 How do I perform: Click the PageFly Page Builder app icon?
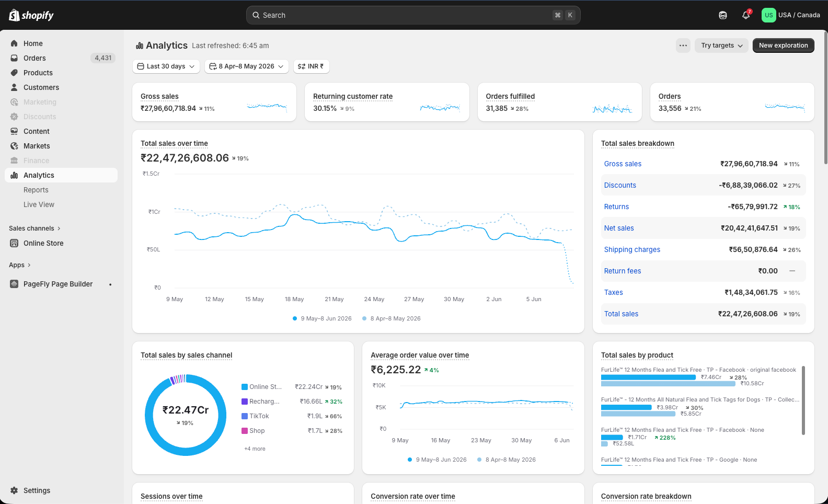tap(14, 284)
